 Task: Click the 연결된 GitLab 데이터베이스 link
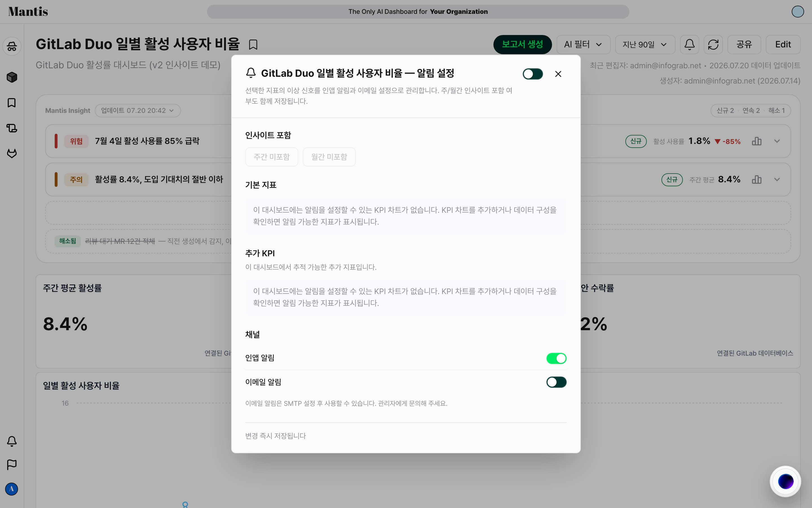coord(755,353)
